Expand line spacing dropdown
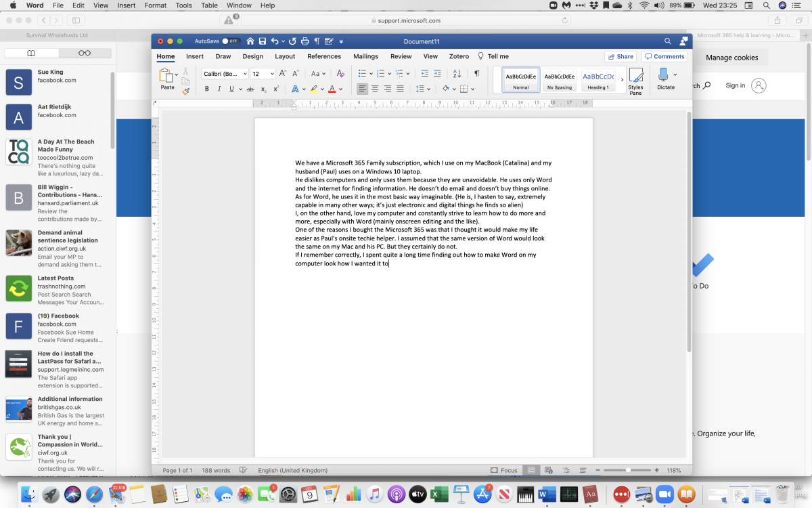The height and width of the screenshot is (508, 812). [x=429, y=89]
